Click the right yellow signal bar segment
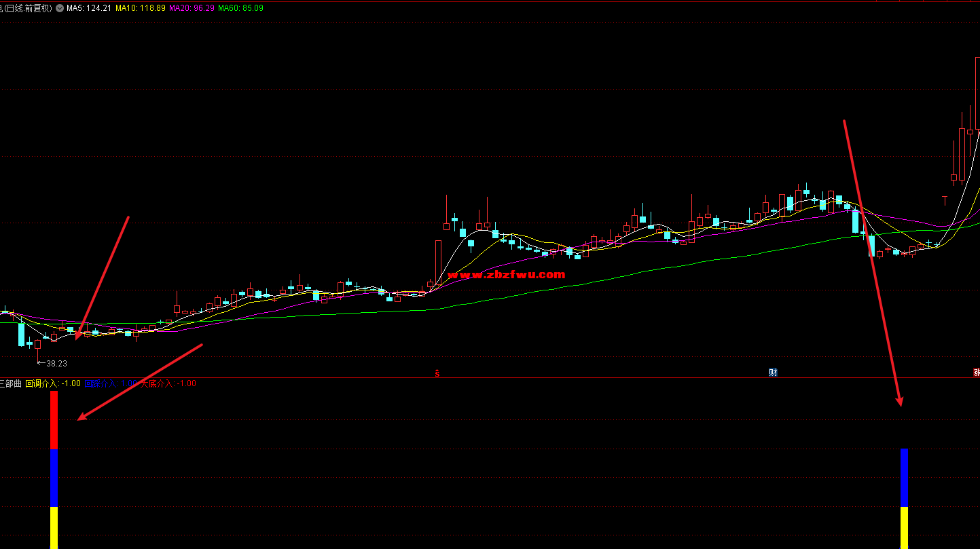Screen dimensions: 980x549 click(x=904, y=527)
